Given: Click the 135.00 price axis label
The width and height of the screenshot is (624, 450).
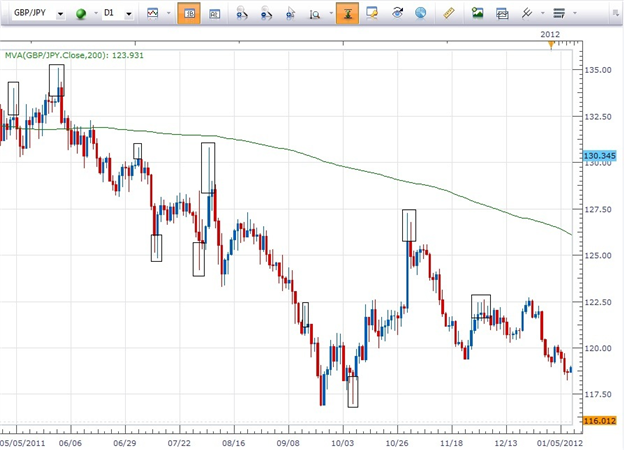Looking at the screenshot, I should pos(598,70).
